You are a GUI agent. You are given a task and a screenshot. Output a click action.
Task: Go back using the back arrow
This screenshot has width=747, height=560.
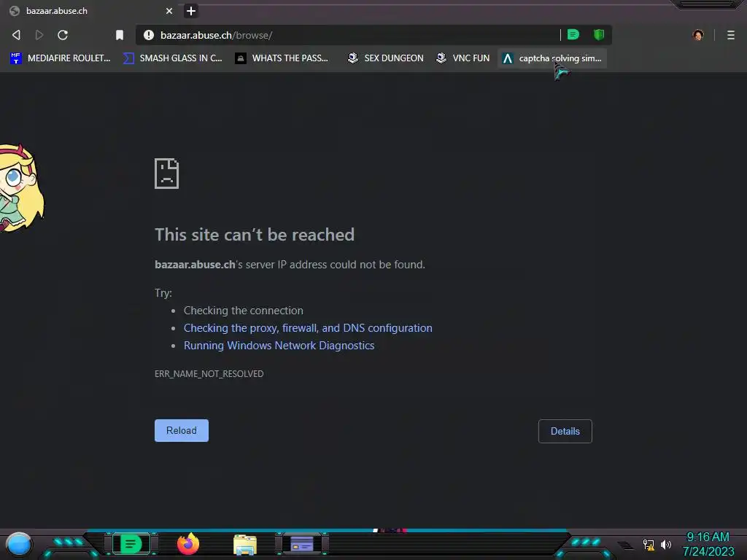coord(16,35)
